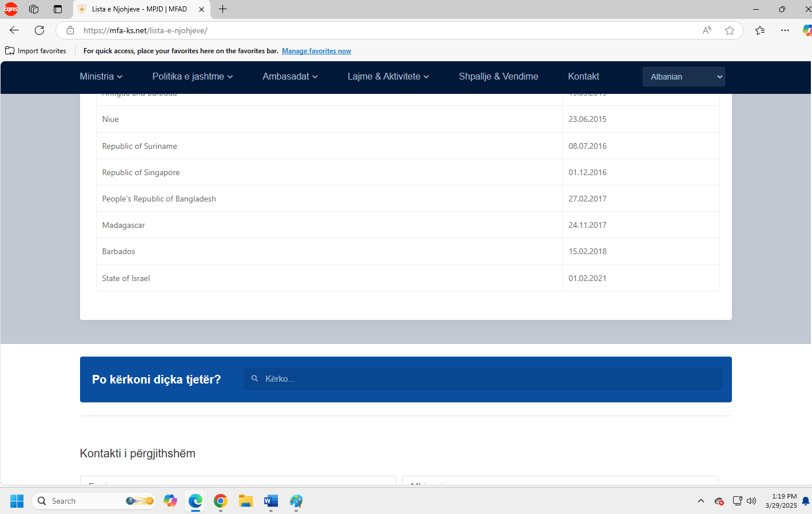Viewport: 812px width, 514px height.
Task: Open the Favorites list icon
Action: click(760, 30)
